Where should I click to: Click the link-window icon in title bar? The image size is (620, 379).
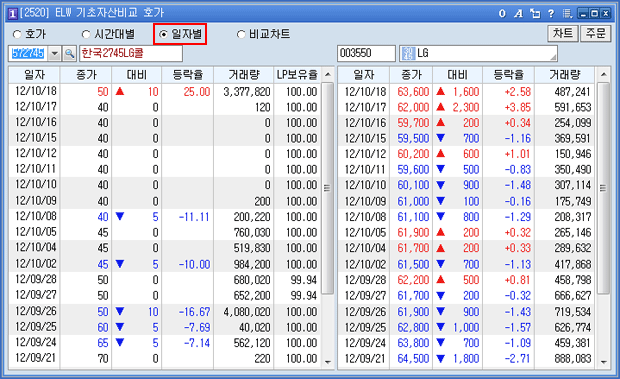click(x=535, y=13)
